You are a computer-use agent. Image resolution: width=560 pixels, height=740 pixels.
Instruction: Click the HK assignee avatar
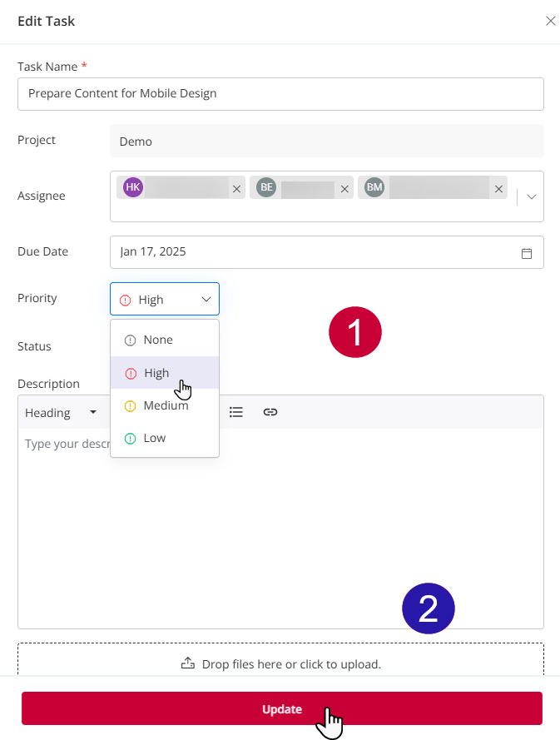(x=133, y=187)
